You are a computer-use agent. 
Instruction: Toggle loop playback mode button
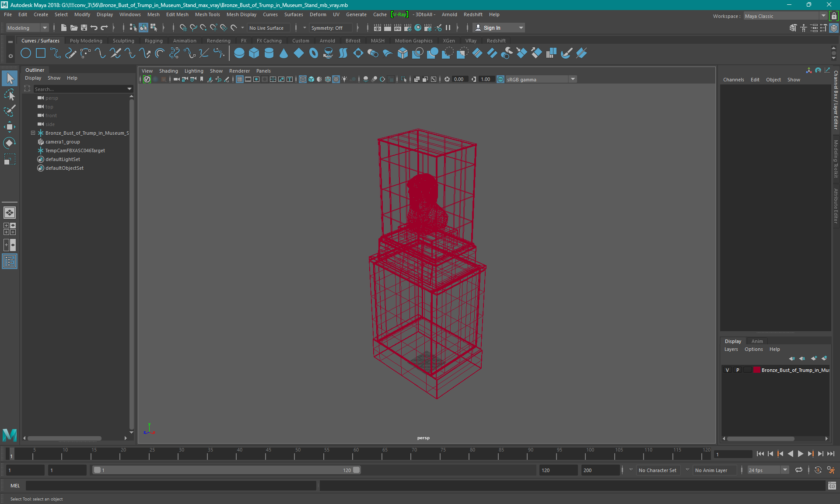pos(799,470)
